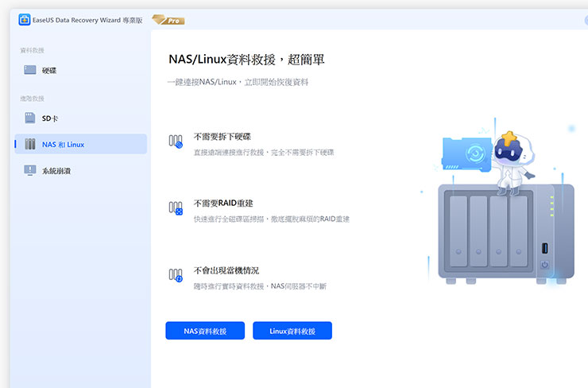Click the description mentioning NAS伺服器不中斷
Image resolution: width=588 pixels, height=388 pixels.
pos(260,286)
